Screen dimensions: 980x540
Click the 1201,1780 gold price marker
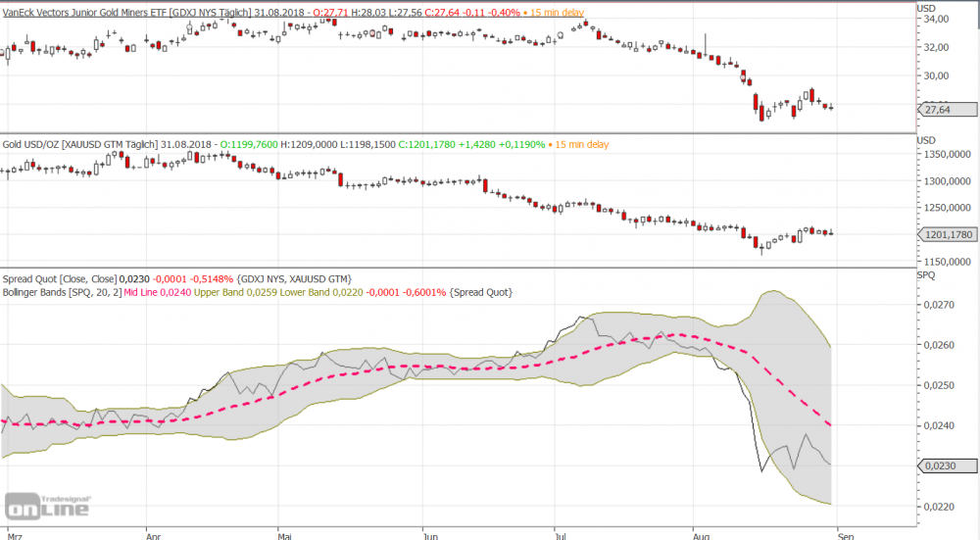[947, 234]
